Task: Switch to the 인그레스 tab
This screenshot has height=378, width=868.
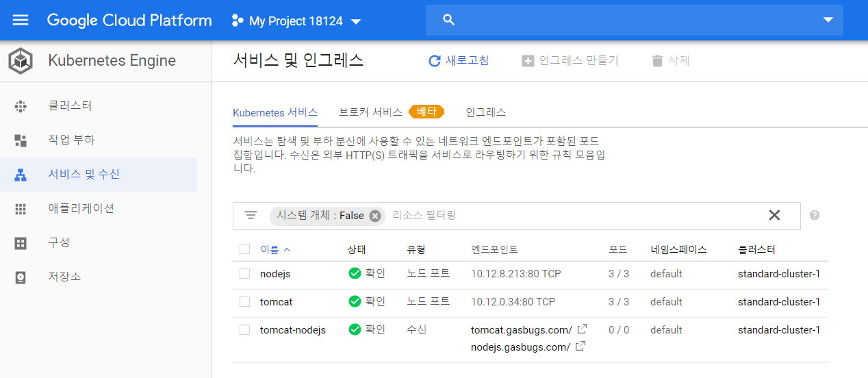Action: click(x=485, y=112)
